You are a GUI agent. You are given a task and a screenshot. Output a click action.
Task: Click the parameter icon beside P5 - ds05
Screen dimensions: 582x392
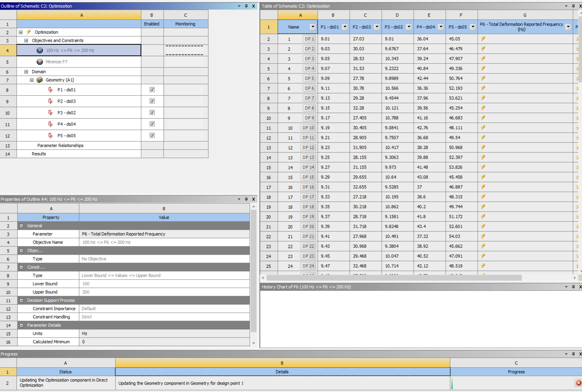point(50,136)
